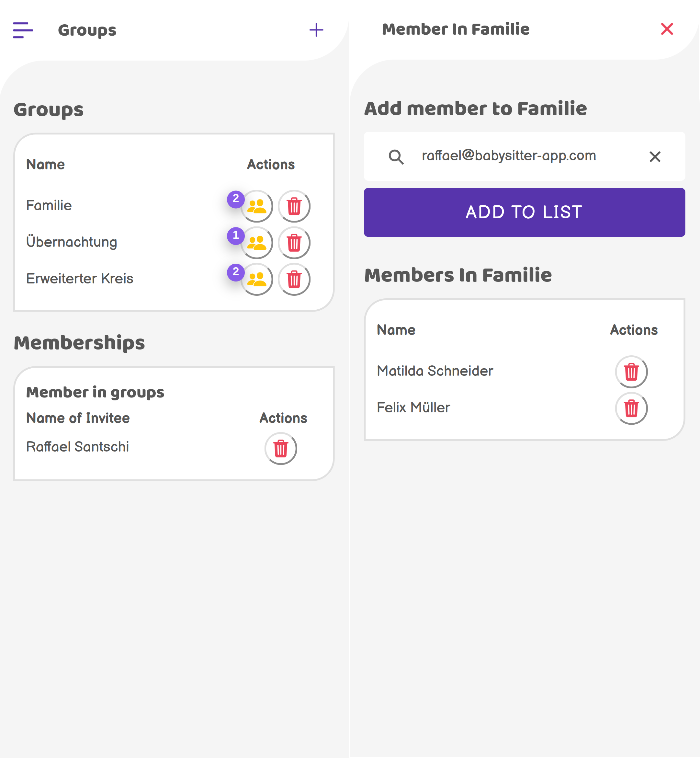Show members of the Übernachtung group
The image size is (700, 758).
[x=256, y=243]
